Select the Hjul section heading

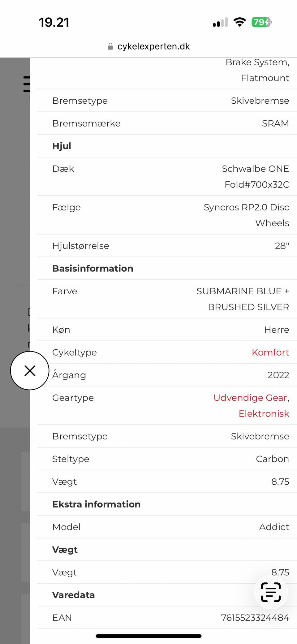(62, 146)
